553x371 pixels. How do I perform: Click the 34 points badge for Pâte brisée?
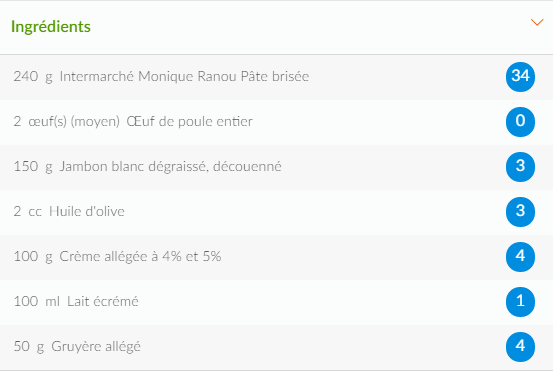point(520,77)
